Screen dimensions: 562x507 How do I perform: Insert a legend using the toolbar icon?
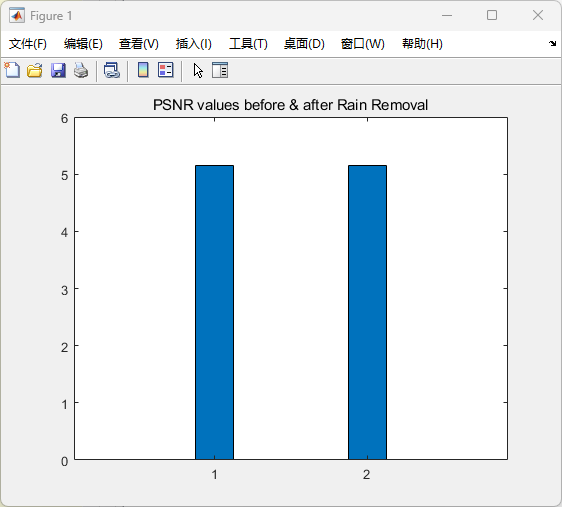click(x=166, y=70)
